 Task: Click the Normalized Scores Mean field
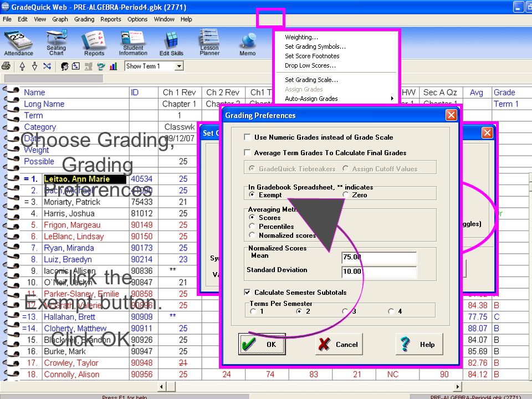(379, 257)
